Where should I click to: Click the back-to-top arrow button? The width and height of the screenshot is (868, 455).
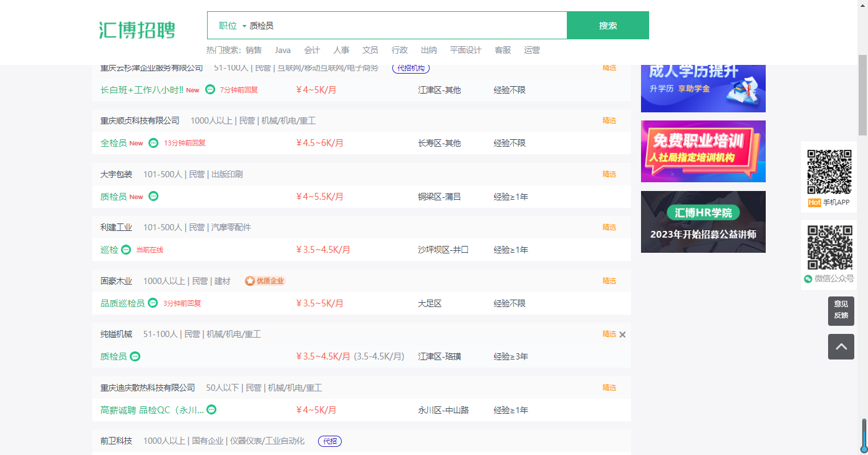[841, 346]
